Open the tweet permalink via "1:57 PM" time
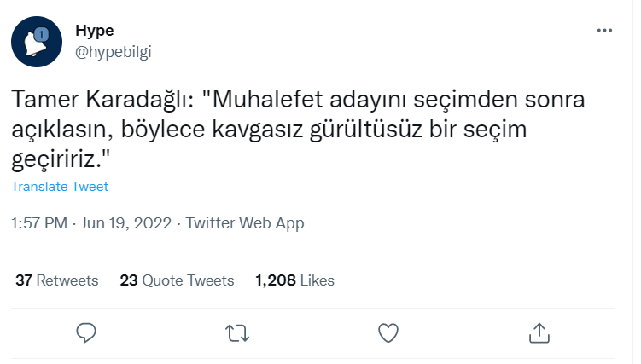Screen dimensions: 641x364 38,223
